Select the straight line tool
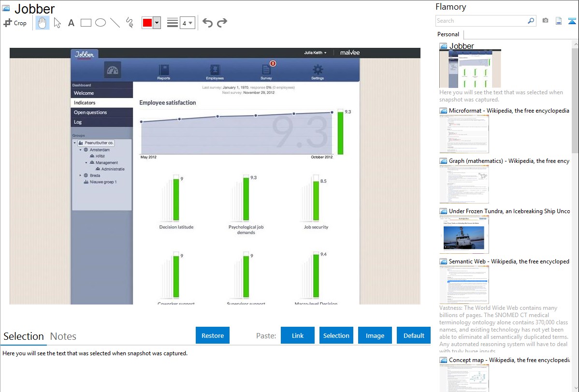The width and height of the screenshot is (579, 392). 115,23
